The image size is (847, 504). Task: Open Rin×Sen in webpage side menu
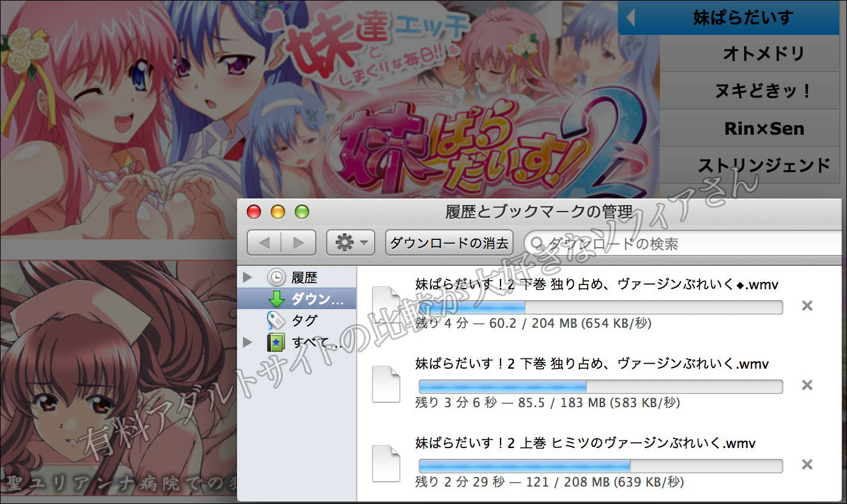(750, 128)
